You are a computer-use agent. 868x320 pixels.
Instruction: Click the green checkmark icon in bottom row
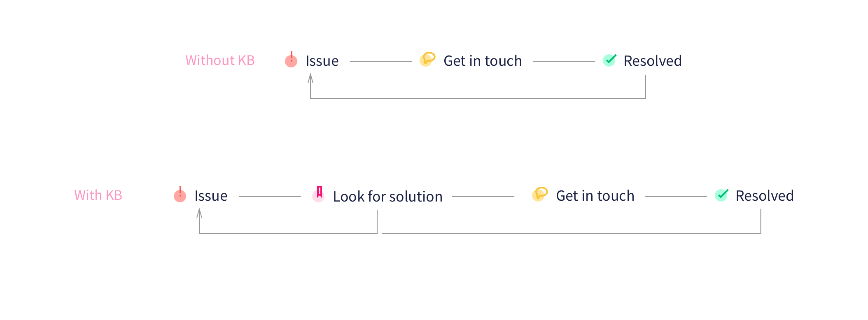click(x=722, y=195)
